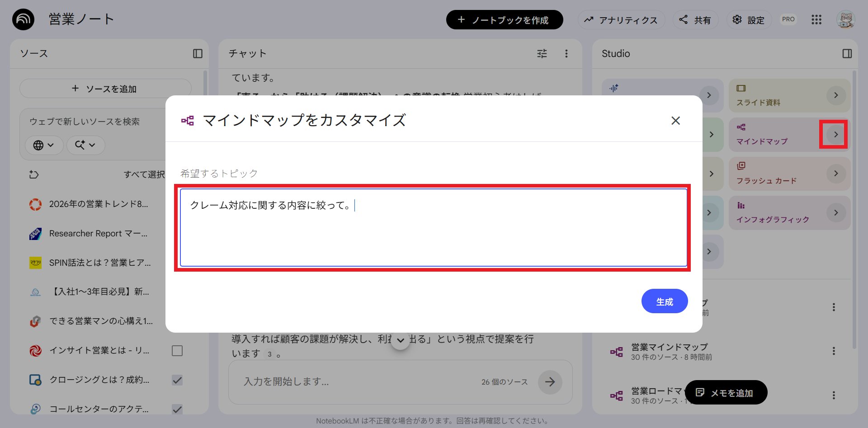Image resolution: width=868 pixels, height=428 pixels.
Task: Expand the インフォグラフィック customize chevron
Action: pyautogui.click(x=836, y=212)
